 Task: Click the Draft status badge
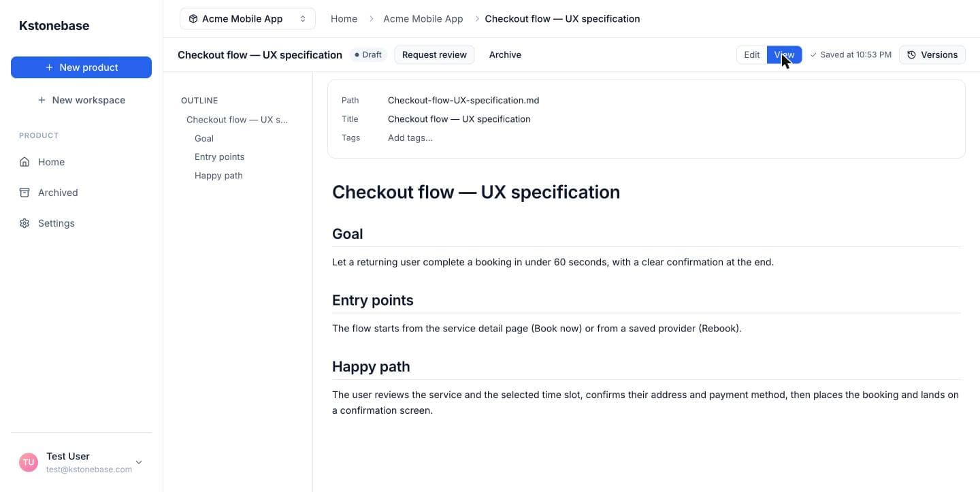[x=368, y=55]
